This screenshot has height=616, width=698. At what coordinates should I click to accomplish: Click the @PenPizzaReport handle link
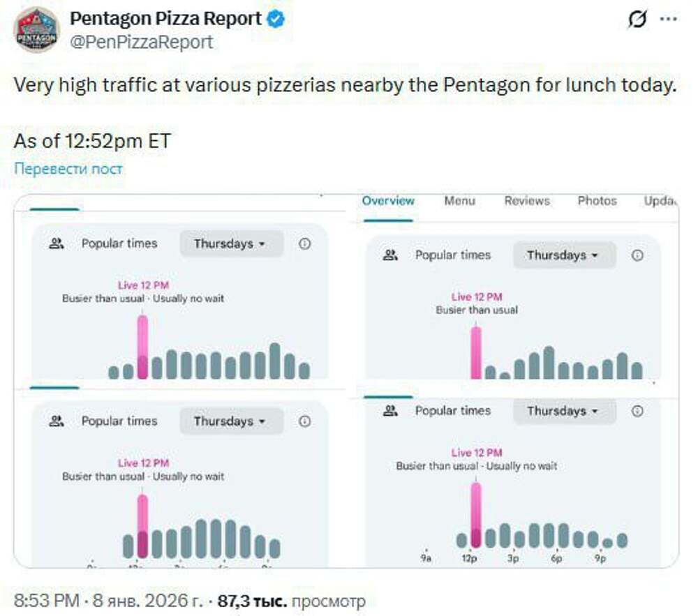[x=142, y=42]
